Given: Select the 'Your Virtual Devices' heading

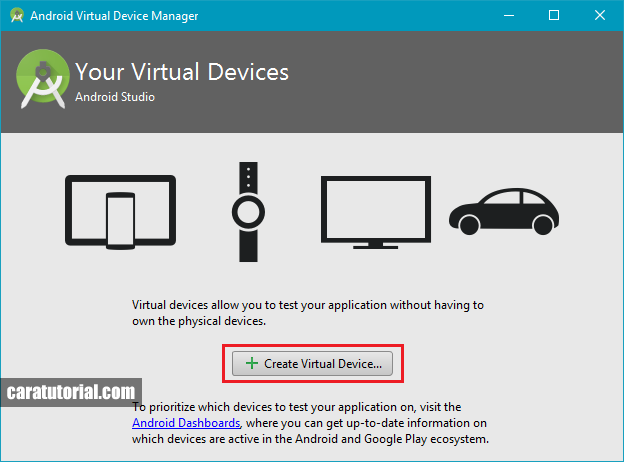Looking at the screenshot, I should 182,72.
